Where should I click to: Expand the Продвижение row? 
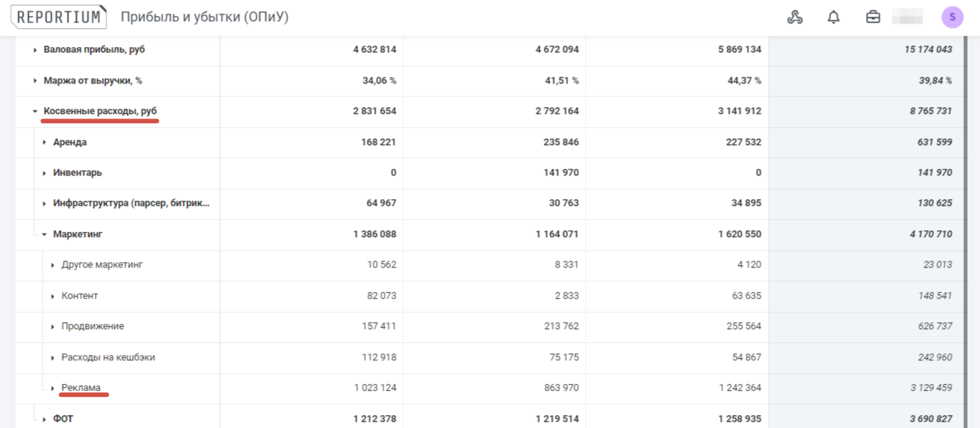coord(53,327)
